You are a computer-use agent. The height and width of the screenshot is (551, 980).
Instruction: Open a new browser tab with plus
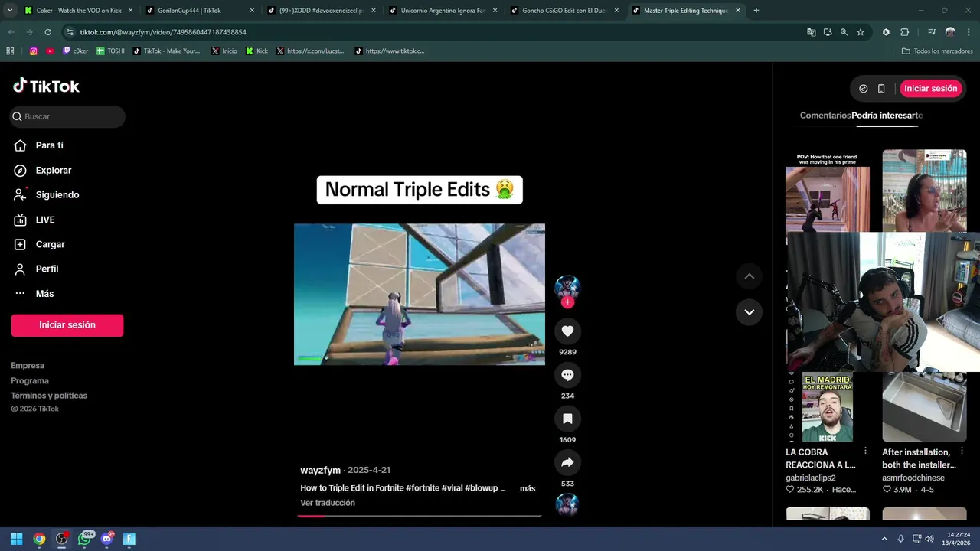click(756, 11)
